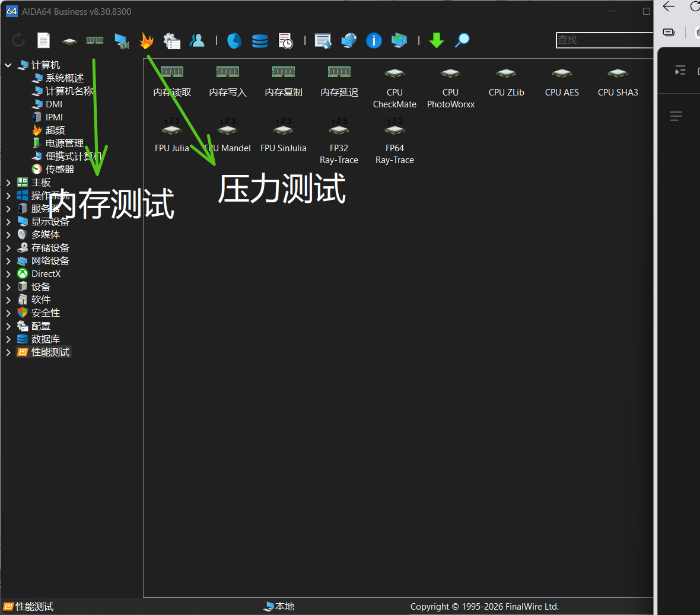Expand the 主板 tree node
This screenshot has height=615, width=700.
coord(8,183)
